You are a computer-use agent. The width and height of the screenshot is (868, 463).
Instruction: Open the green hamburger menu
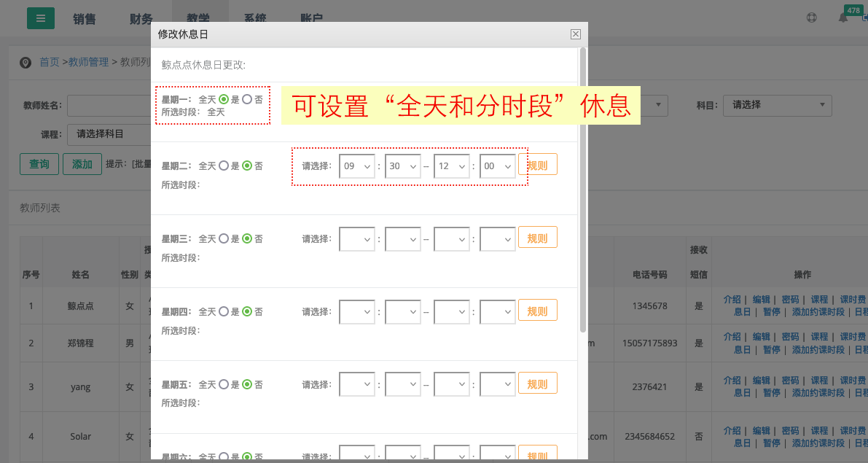tap(40, 18)
